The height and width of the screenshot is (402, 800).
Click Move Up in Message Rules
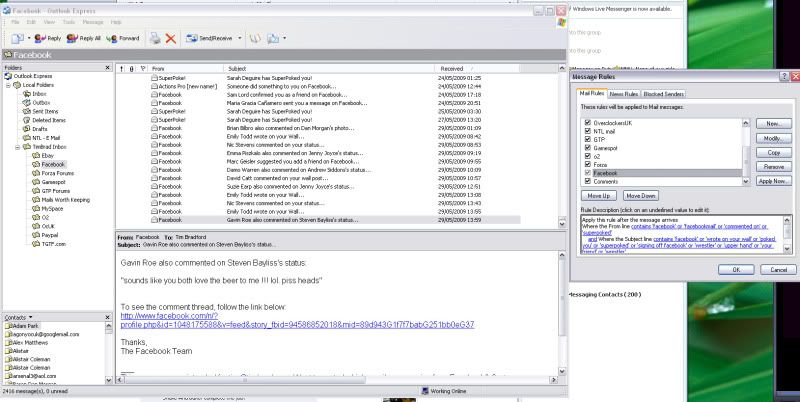[x=599, y=196]
